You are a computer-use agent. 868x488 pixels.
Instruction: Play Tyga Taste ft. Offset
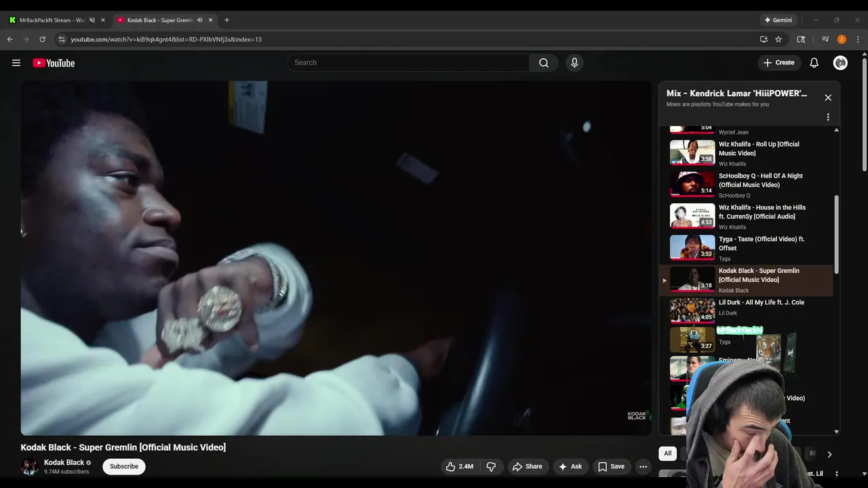coord(747,248)
